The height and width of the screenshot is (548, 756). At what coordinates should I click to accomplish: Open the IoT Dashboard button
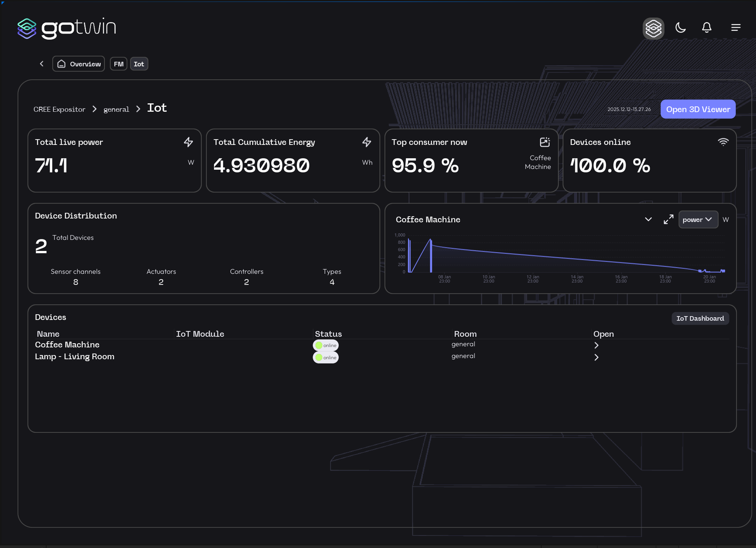[700, 318]
